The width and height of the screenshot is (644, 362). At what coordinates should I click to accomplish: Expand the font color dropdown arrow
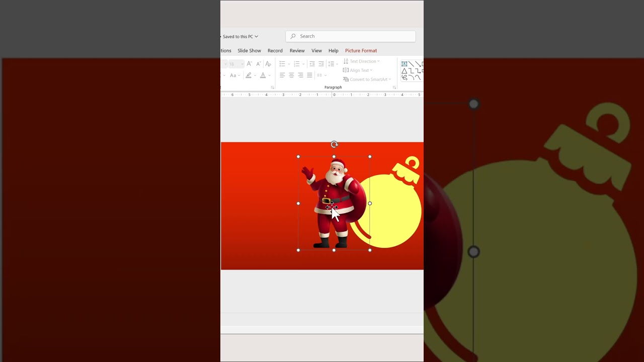(269, 75)
